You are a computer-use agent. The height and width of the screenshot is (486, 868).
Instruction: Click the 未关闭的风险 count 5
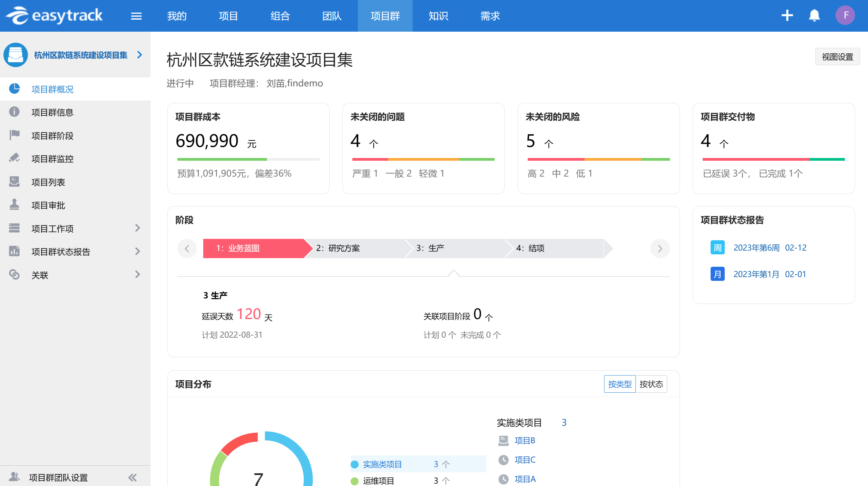[x=531, y=141]
